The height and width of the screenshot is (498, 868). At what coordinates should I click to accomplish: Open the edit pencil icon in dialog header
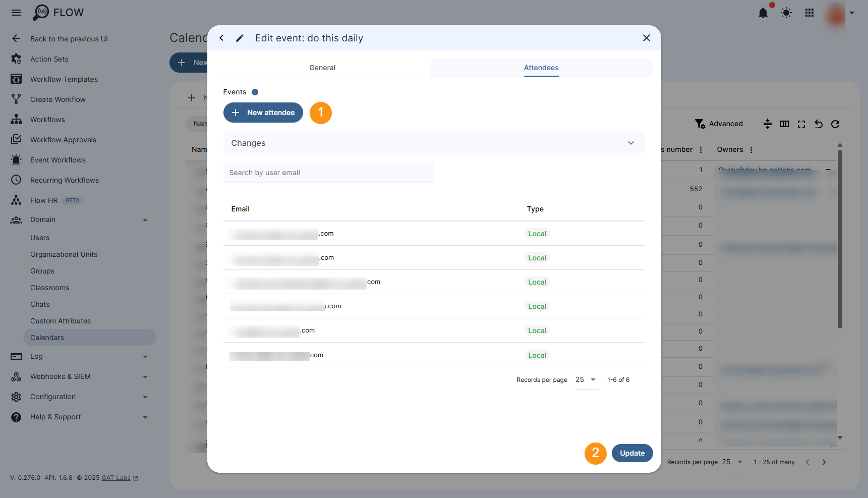tap(240, 38)
